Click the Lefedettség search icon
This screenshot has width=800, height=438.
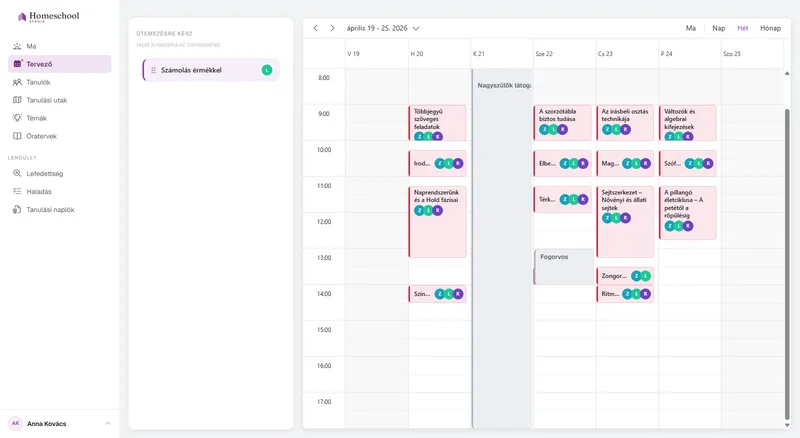point(17,174)
